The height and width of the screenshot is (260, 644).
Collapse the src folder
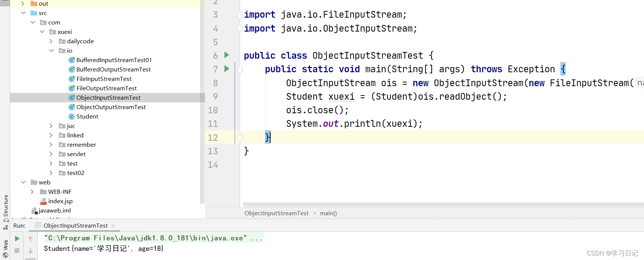coord(23,13)
